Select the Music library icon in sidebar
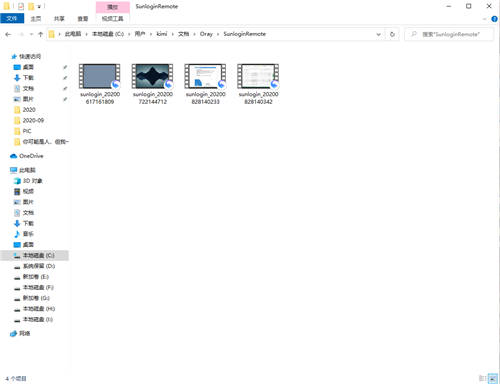500x384 pixels. [17, 234]
